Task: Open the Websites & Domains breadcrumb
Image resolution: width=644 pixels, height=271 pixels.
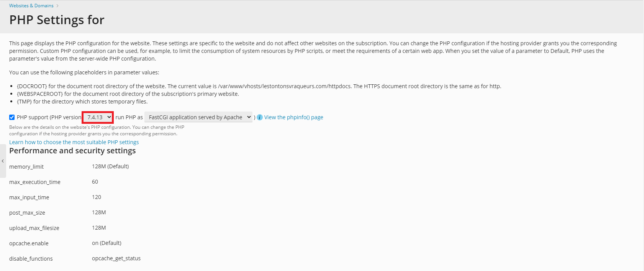Action: pos(31,6)
